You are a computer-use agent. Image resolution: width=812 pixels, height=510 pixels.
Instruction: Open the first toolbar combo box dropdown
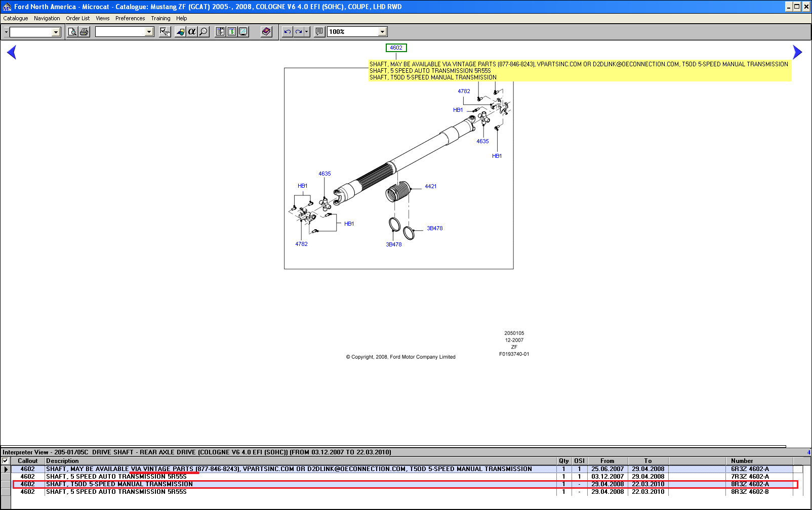[56, 32]
